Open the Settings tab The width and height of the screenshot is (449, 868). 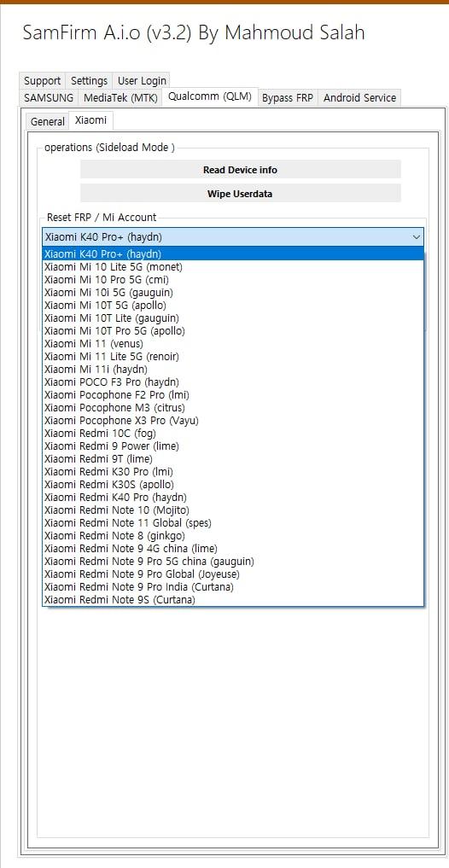[89, 81]
